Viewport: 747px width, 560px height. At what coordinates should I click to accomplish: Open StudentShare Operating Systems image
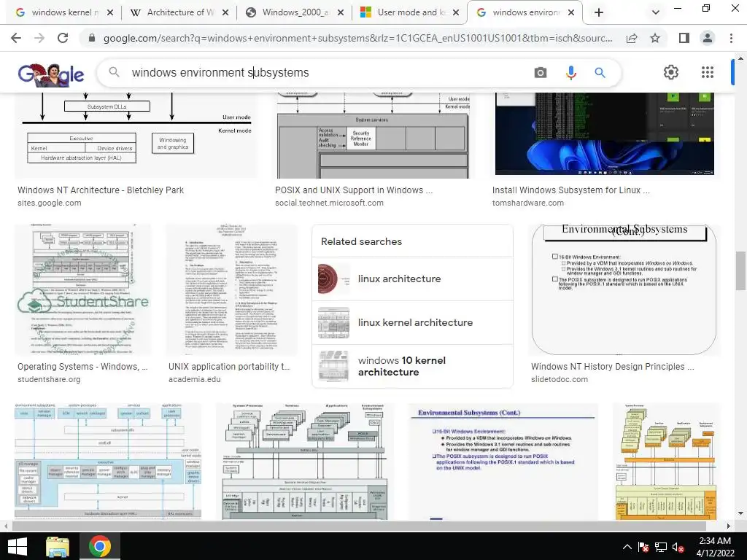coord(83,290)
